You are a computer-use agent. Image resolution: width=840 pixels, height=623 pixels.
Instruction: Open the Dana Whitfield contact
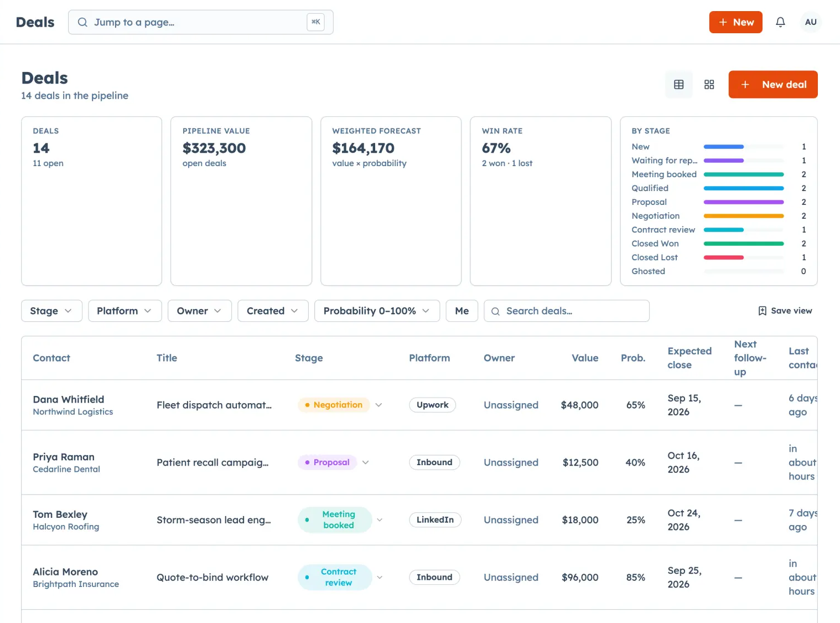click(x=69, y=399)
